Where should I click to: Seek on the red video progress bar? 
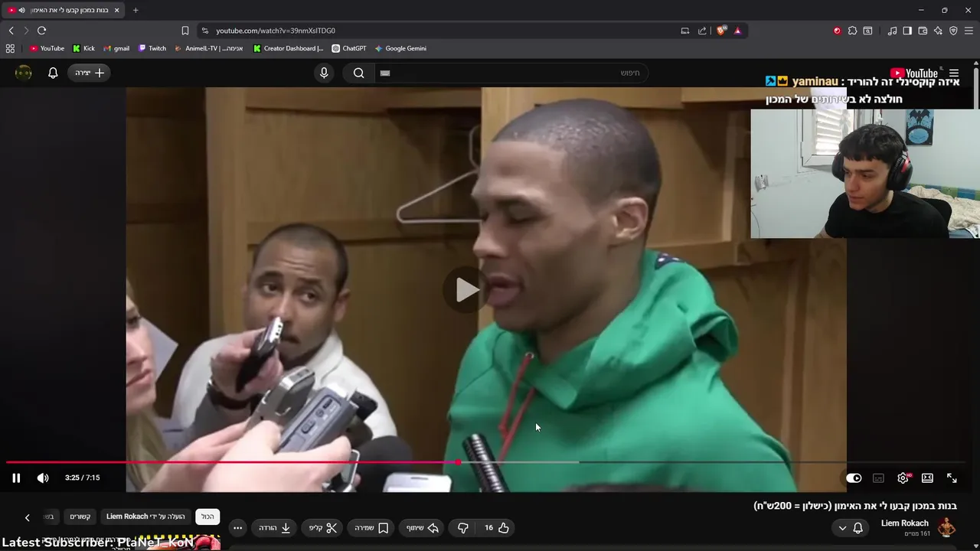tap(232, 462)
